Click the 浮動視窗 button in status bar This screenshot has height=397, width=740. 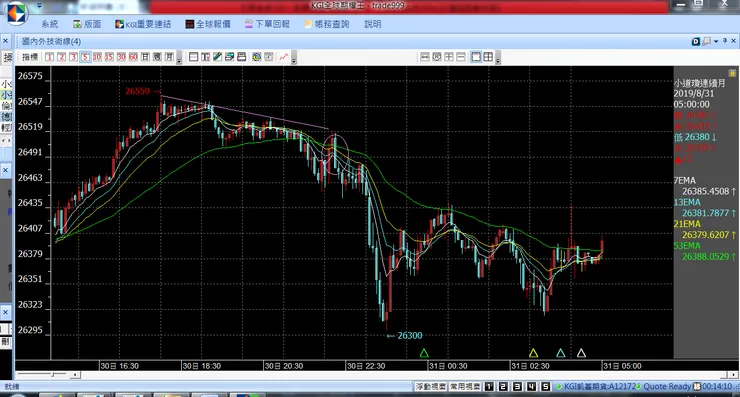tap(430, 387)
